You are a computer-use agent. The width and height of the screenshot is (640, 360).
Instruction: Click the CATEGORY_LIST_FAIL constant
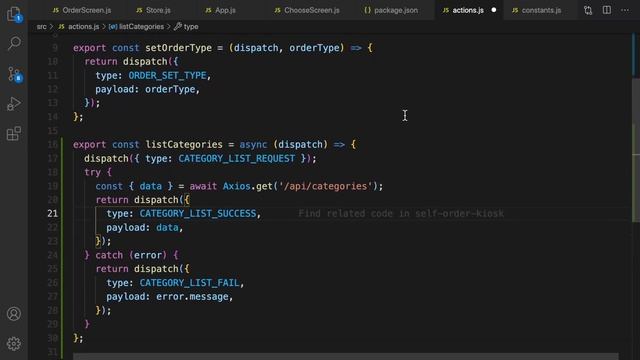coord(189,283)
